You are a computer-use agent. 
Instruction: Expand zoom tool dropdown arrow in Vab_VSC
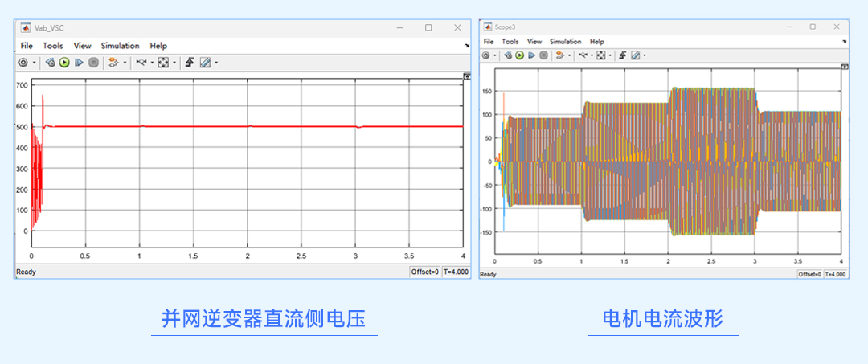(x=152, y=63)
